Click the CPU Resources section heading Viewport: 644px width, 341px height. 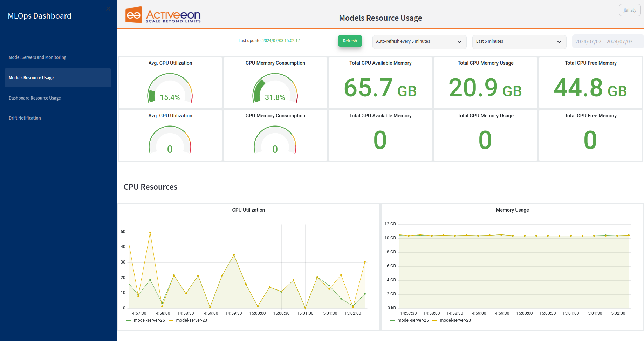[151, 187]
